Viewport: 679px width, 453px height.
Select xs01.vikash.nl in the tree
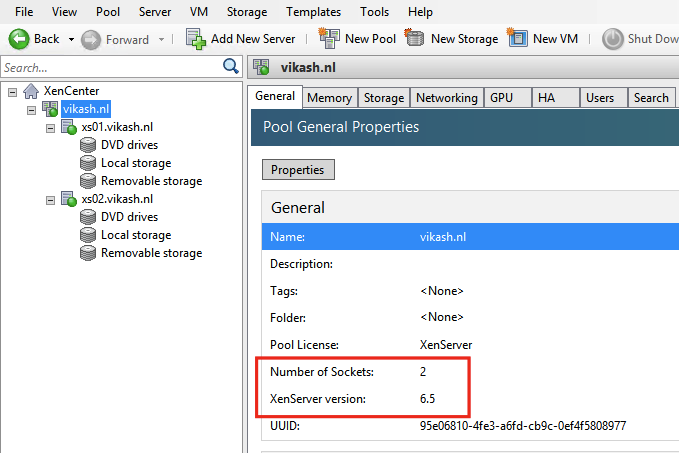(117, 127)
